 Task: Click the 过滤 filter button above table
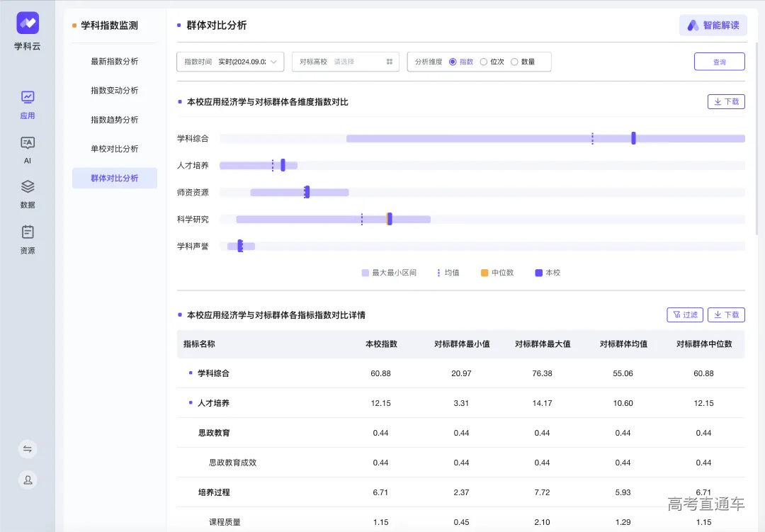tap(685, 315)
